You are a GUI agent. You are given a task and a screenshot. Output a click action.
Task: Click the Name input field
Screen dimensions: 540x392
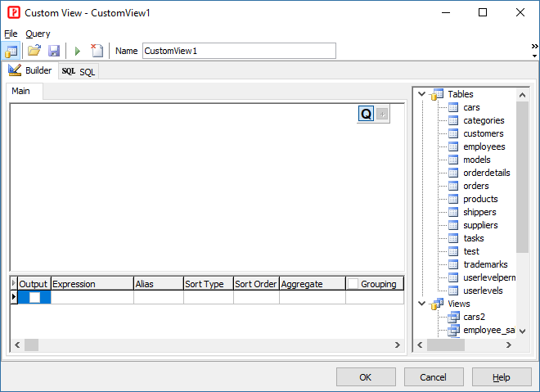pos(239,51)
